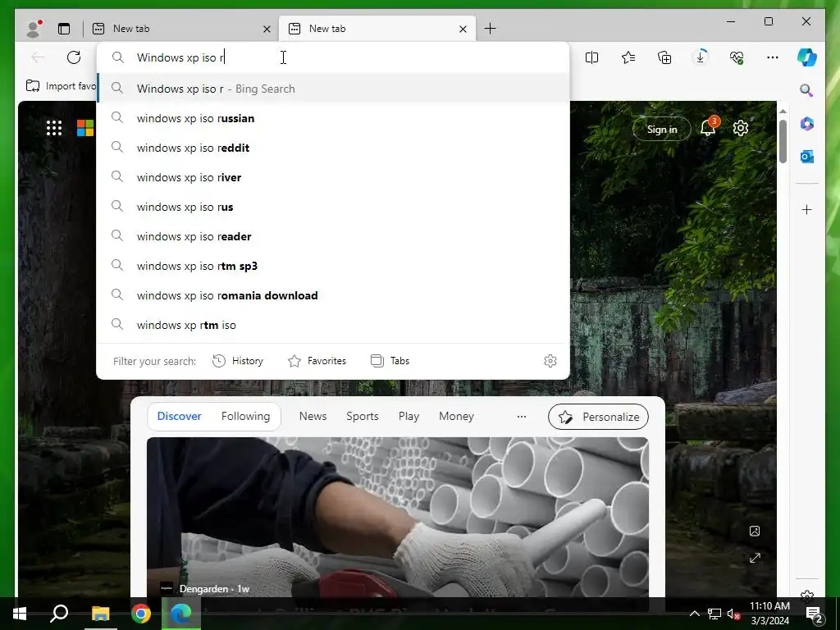Open the Downloads icon
840x630 pixels.
(x=701, y=57)
